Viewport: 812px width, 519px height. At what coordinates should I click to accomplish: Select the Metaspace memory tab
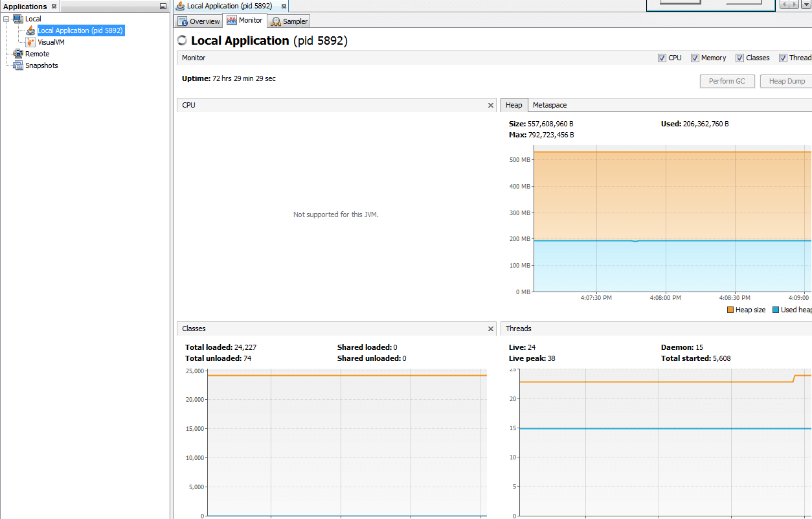[x=550, y=105]
